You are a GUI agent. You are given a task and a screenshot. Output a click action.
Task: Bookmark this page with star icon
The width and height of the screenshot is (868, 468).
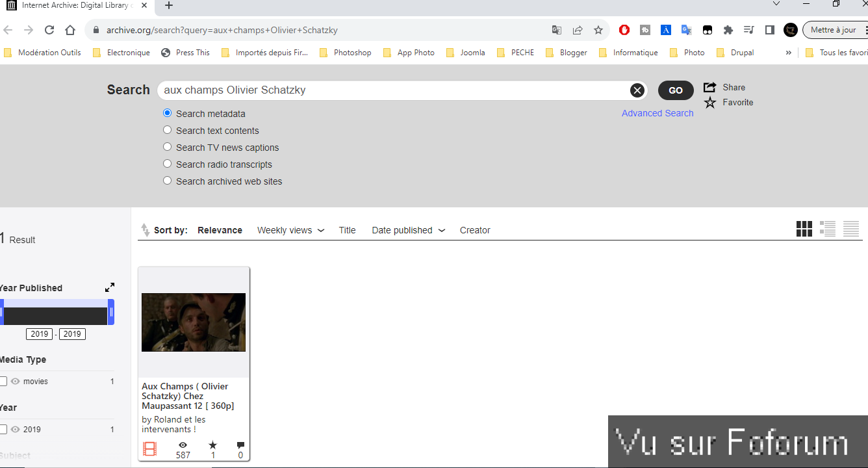pos(598,30)
